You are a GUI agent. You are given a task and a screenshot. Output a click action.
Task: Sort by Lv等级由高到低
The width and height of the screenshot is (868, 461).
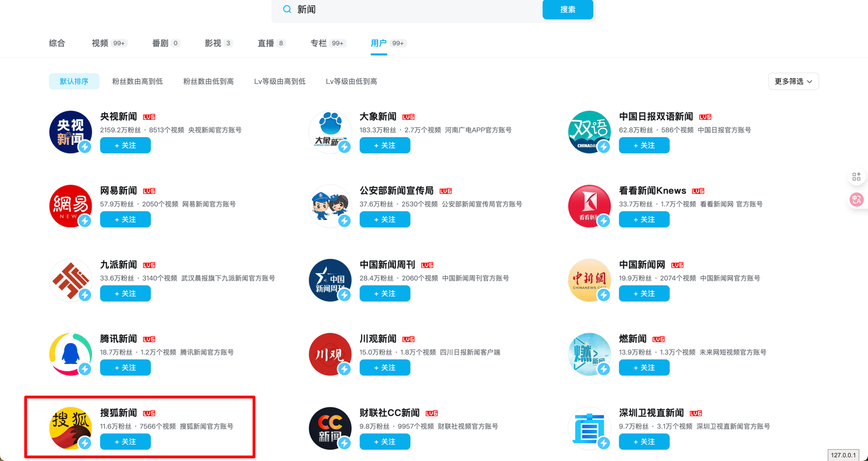[x=280, y=81]
